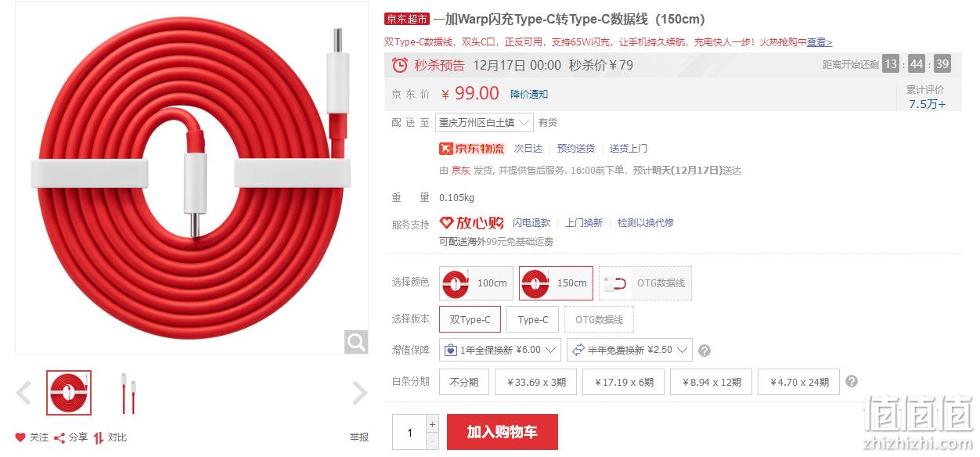Click the heart 关注 follow icon
The image size is (980, 457).
(x=20, y=437)
